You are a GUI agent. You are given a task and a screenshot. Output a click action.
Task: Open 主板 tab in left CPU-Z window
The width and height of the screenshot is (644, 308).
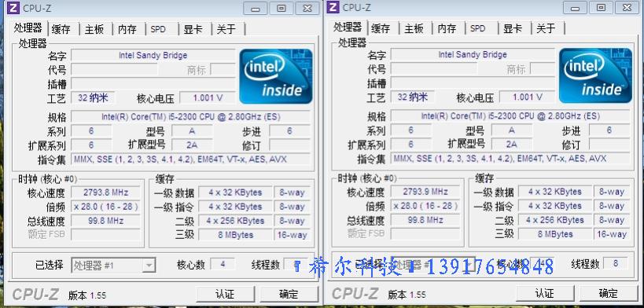point(94,29)
